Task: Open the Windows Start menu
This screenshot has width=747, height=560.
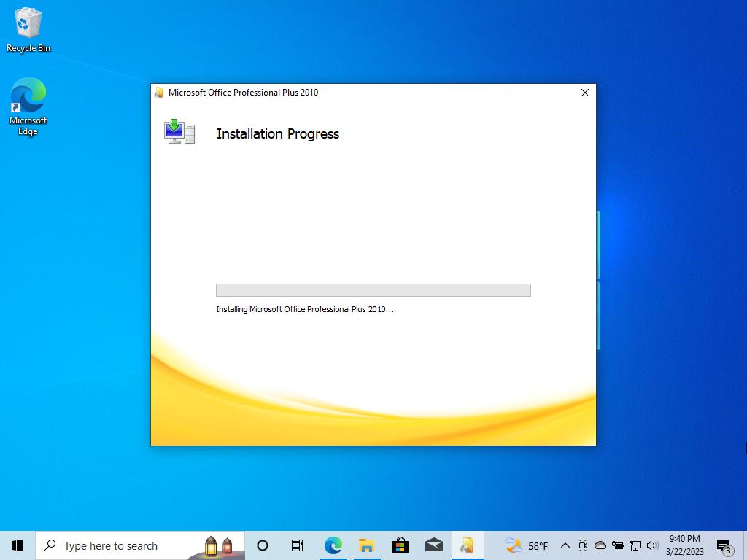Action: (18, 545)
